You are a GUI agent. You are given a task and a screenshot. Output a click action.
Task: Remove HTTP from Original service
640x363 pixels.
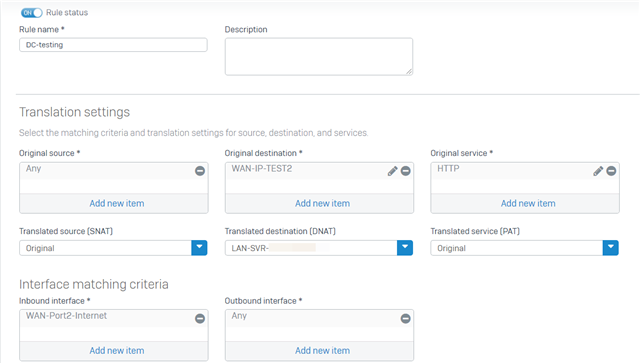click(611, 171)
